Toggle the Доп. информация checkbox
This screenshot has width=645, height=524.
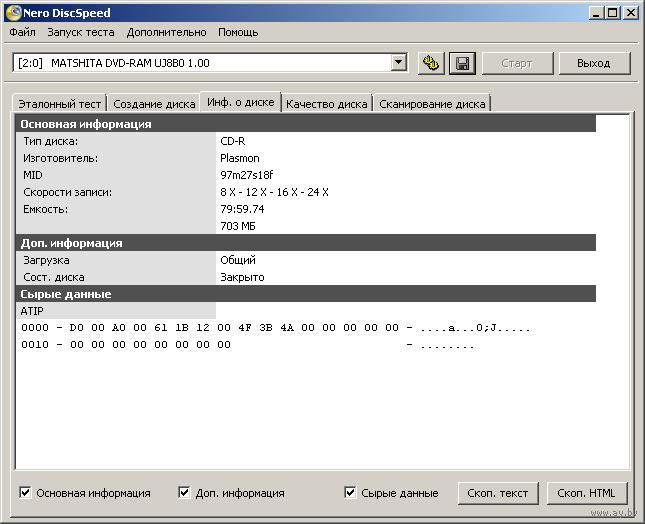(184, 492)
